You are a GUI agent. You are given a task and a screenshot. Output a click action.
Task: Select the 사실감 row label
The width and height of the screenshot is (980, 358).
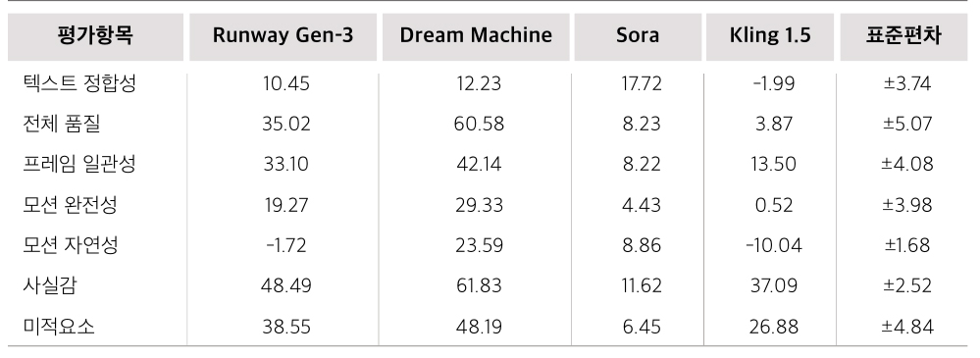[x=50, y=286]
